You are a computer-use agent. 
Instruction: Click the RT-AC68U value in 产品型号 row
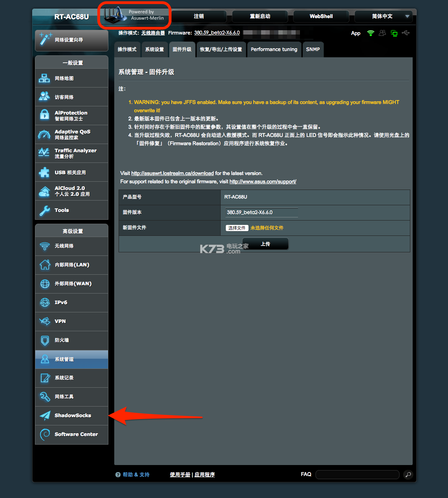(236, 197)
